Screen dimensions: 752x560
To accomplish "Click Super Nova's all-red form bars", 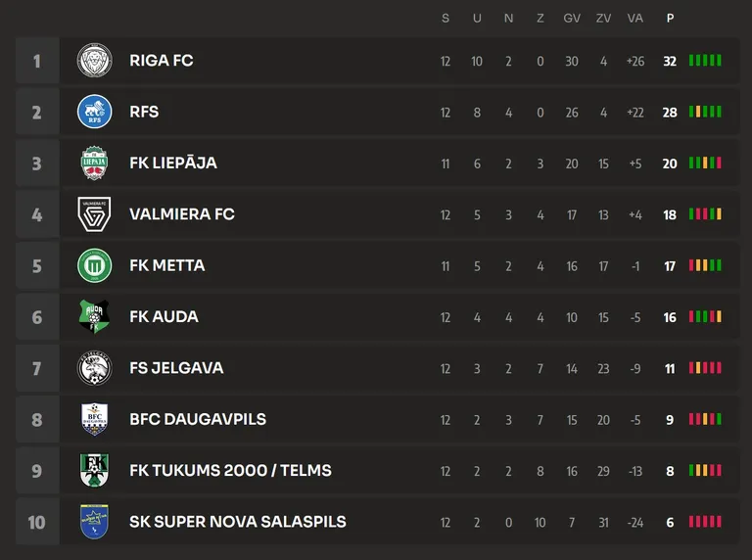I will pyautogui.click(x=705, y=522).
